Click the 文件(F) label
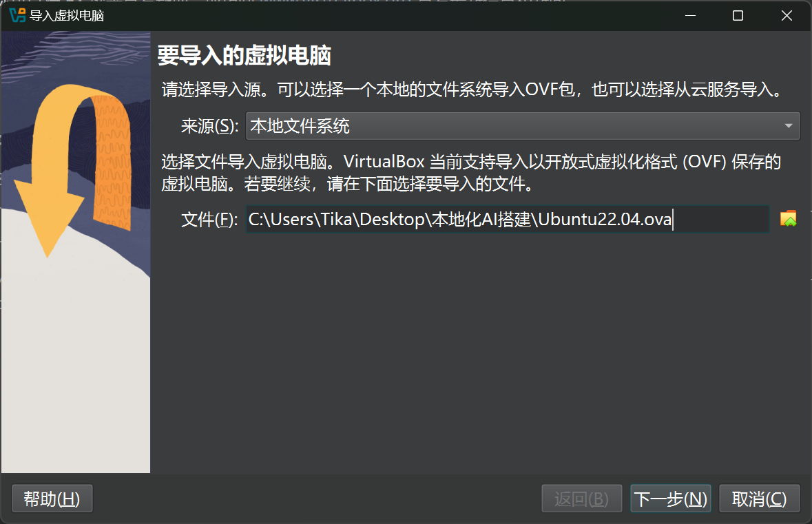 coord(209,220)
